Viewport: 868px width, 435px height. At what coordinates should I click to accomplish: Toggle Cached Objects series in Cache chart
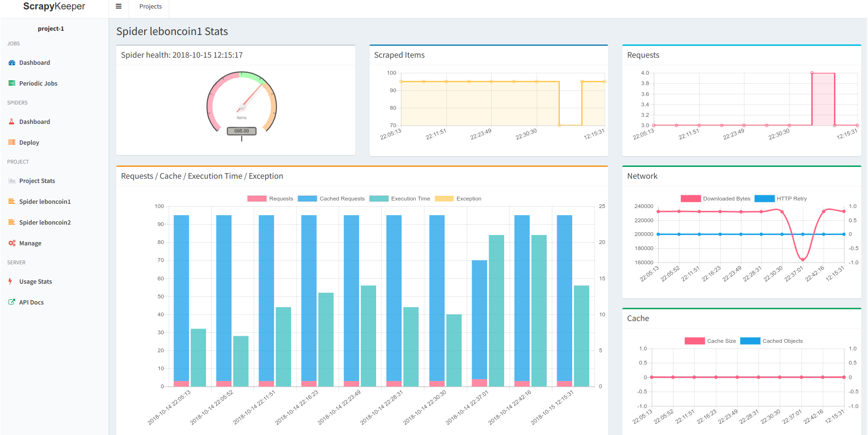771,341
